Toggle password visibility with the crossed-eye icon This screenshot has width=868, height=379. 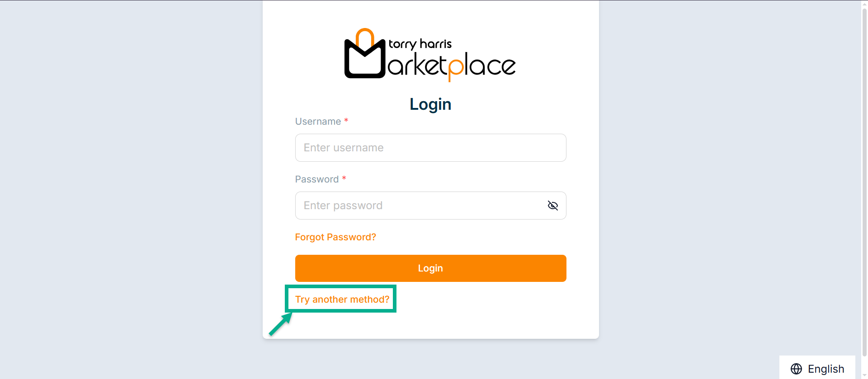pos(552,206)
